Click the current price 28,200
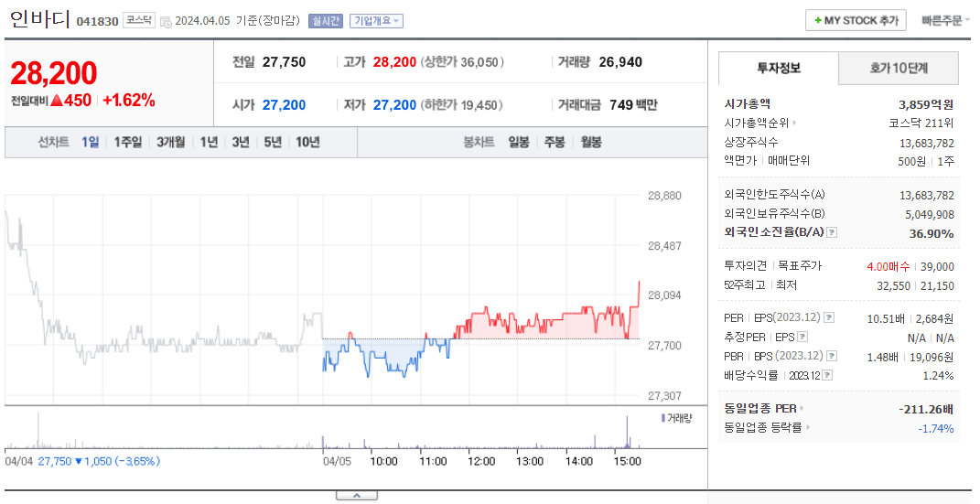 click(x=54, y=74)
